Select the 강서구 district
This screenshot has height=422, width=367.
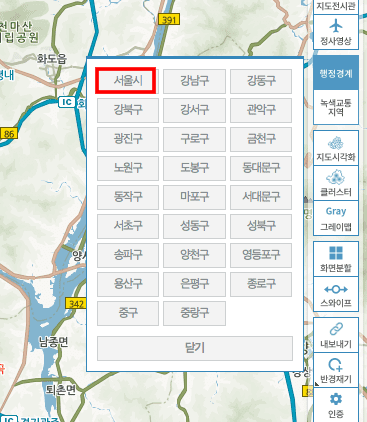tap(194, 110)
